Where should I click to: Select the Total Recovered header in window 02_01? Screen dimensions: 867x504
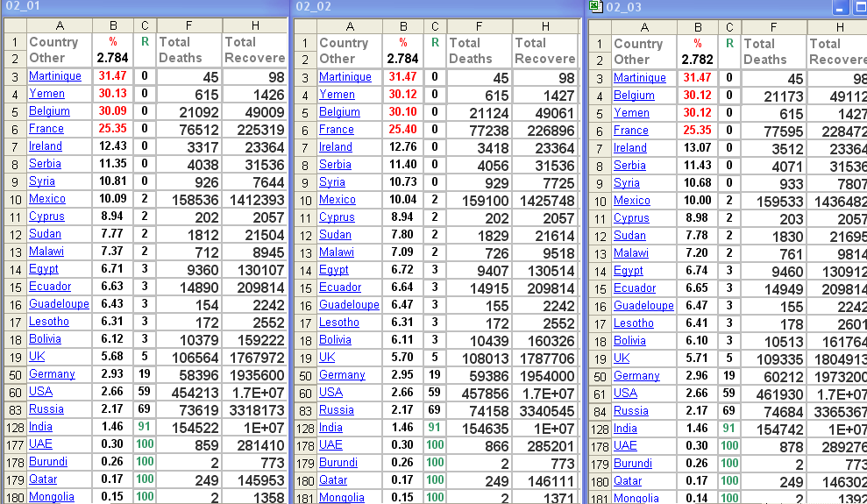click(255, 50)
